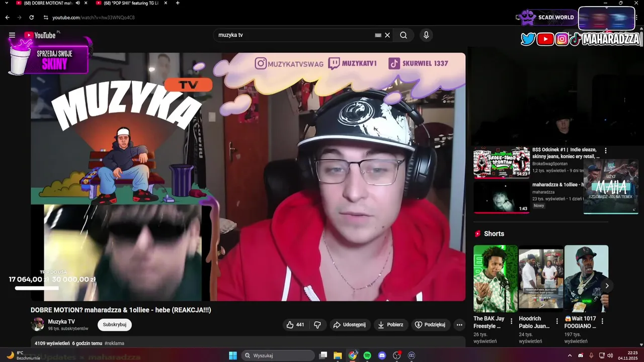Download the video with Pobierz

pyautogui.click(x=391, y=325)
